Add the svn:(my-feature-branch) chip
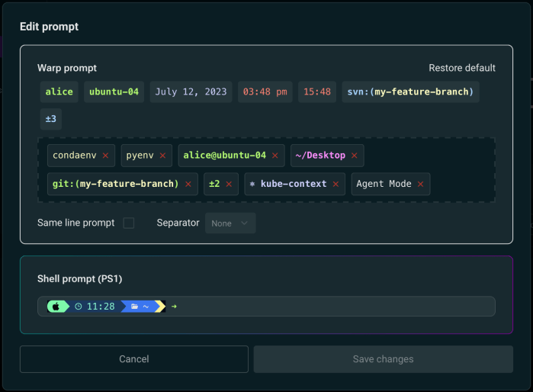This screenshot has width=533, height=392. [x=410, y=92]
